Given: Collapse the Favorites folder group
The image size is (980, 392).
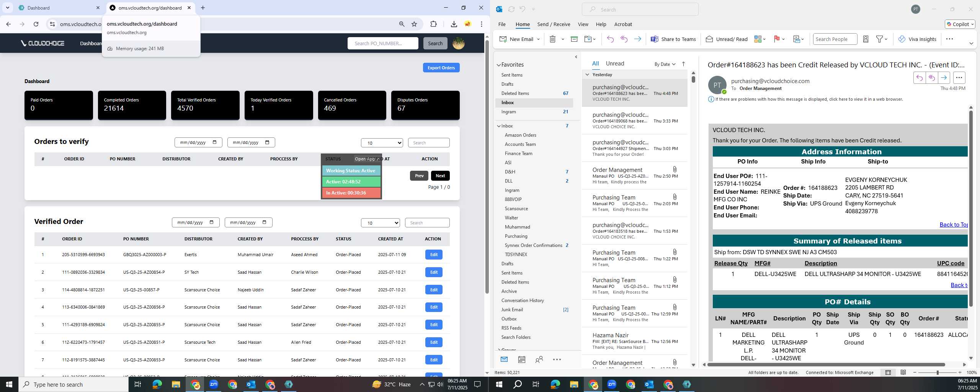Looking at the screenshot, I should 499,65.
